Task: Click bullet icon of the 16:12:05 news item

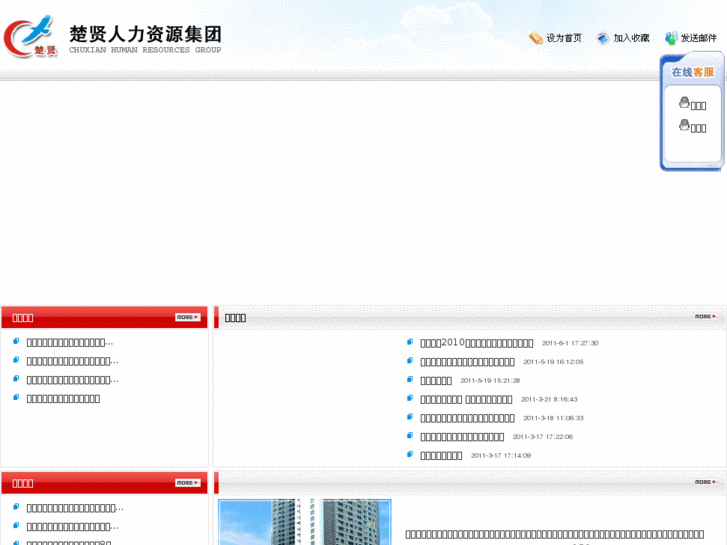Action: [410, 360]
